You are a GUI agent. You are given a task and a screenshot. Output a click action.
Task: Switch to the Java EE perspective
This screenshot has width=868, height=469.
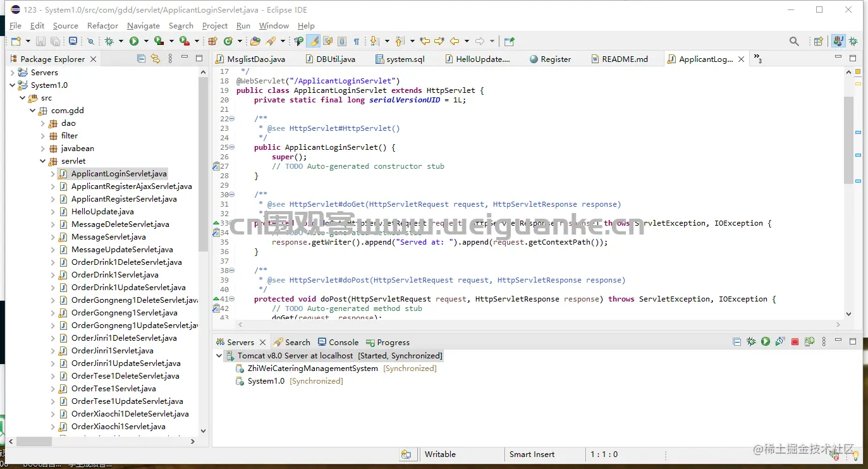pos(839,41)
